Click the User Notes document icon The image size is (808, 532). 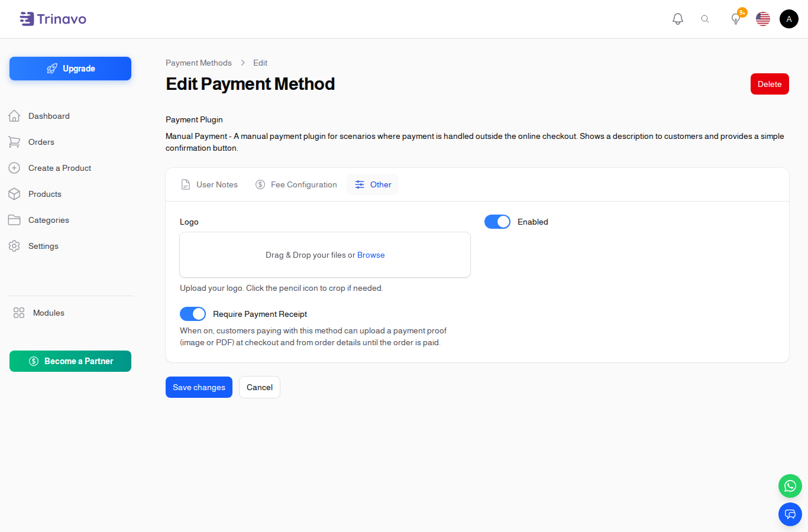[x=186, y=184]
